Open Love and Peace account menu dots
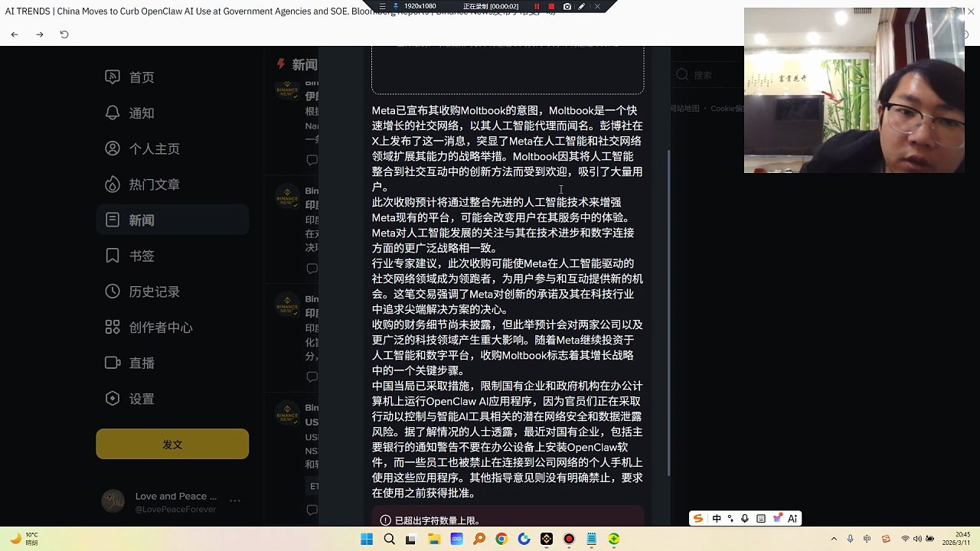Viewport: 980px width, 551px height. coord(235,501)
